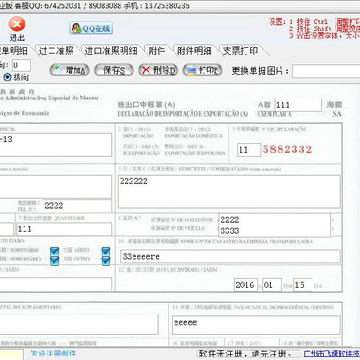Screen dimensions: 360x360
Task: Click the A联 field with 111
Action: click(x=298, y=105)
